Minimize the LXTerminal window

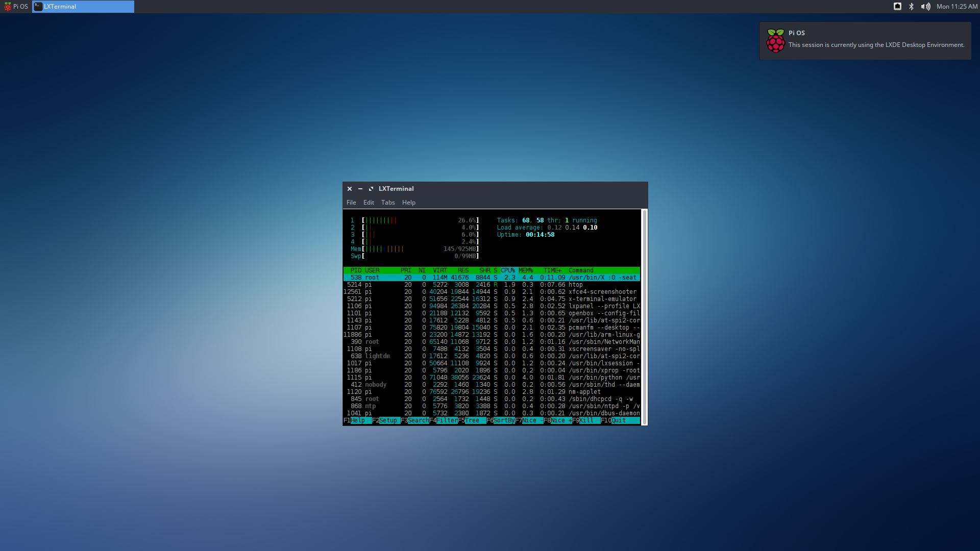pos(360,189)
